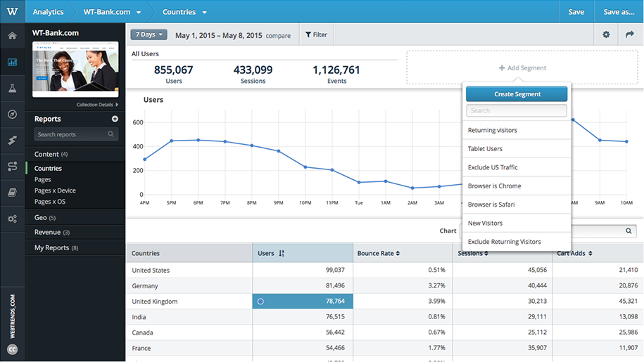644x362 pixels.
Task: Click the France row label
Action: pyautogui.click(x=141, y=348)
